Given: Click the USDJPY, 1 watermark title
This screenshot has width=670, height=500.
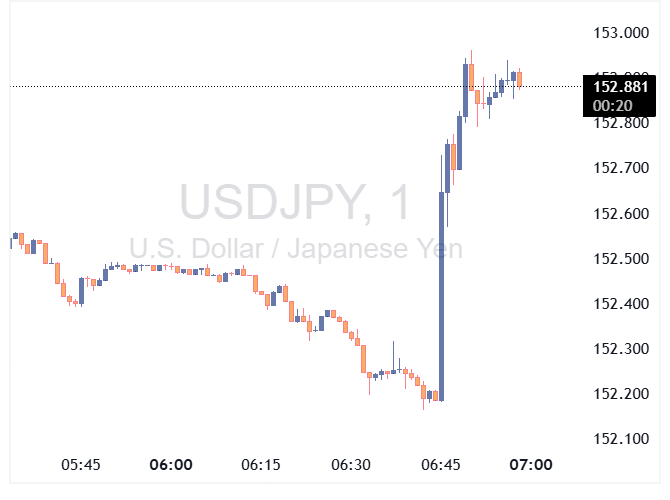Looking at the screenshot, I should click(295, 204).
